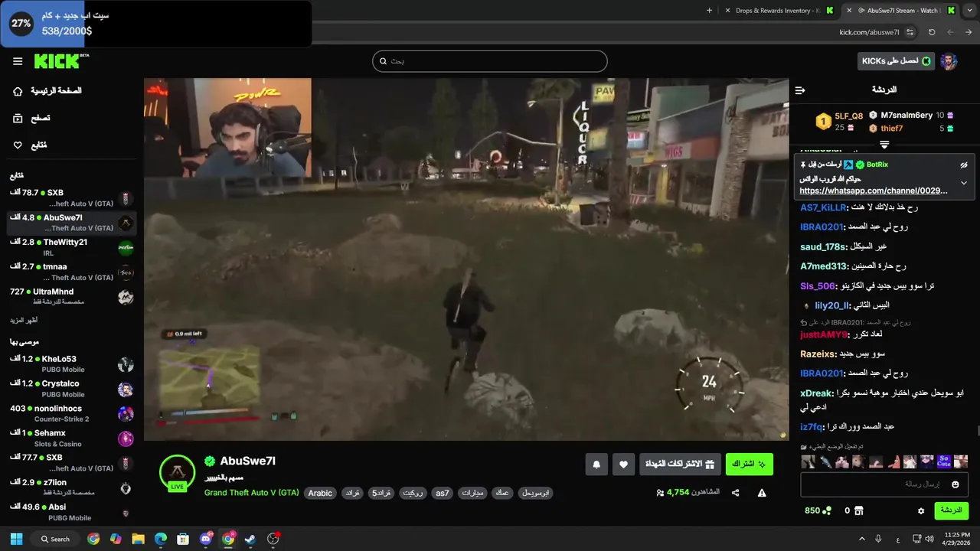Open Microsoft Edge from taskbar
Viewport: 980px width, 551px height.
pos(161,539)
